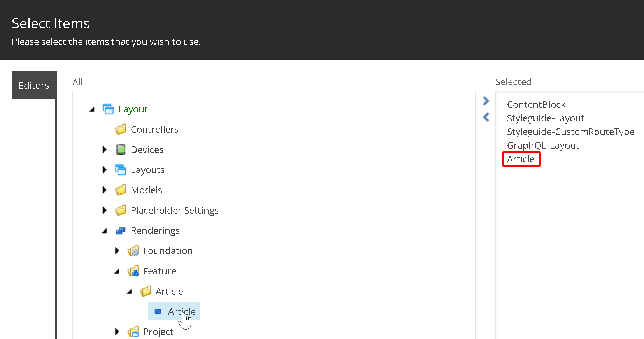644x339 pixels.
Task: Expand the Models tree node
Action: [x=104, y=190]
